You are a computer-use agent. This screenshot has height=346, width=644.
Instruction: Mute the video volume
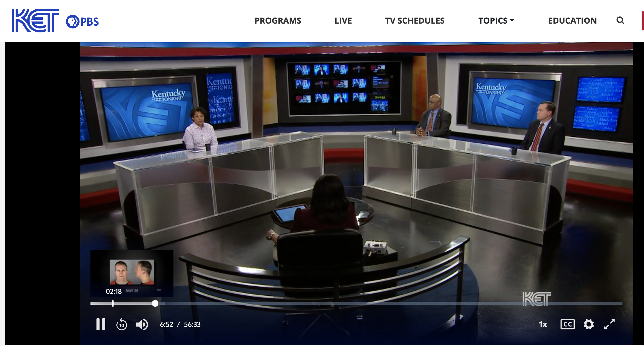142,324
